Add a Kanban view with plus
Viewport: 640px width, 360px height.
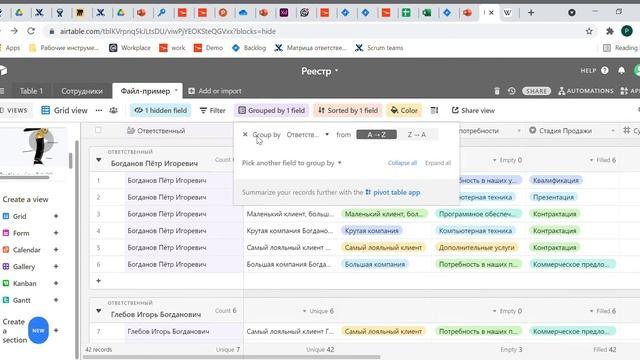56,283
